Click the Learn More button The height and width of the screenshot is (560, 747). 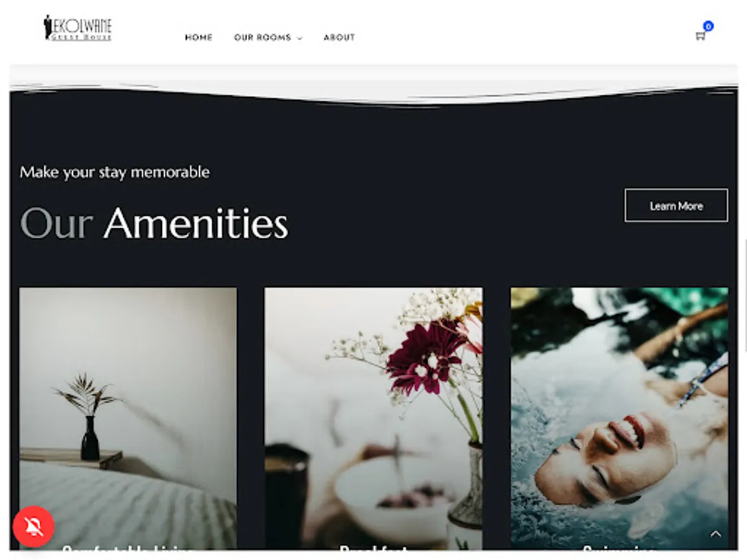click(x=676, y=205)
